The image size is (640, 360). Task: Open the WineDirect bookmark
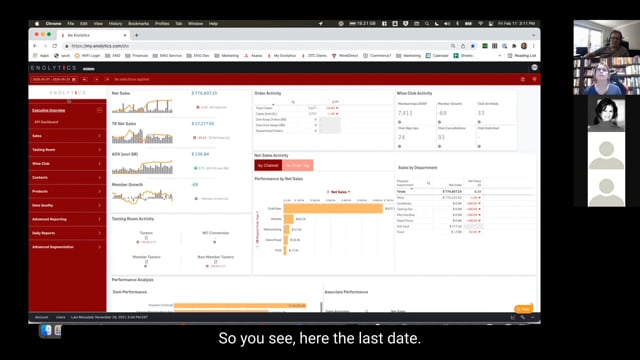click(345, 56)
